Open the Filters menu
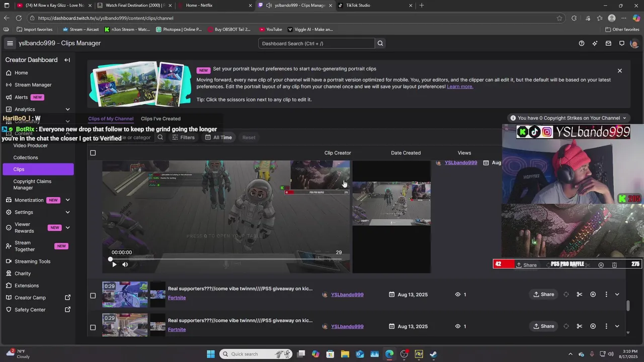The width and height of the screenshot is (644, 362). click(183, 137)
